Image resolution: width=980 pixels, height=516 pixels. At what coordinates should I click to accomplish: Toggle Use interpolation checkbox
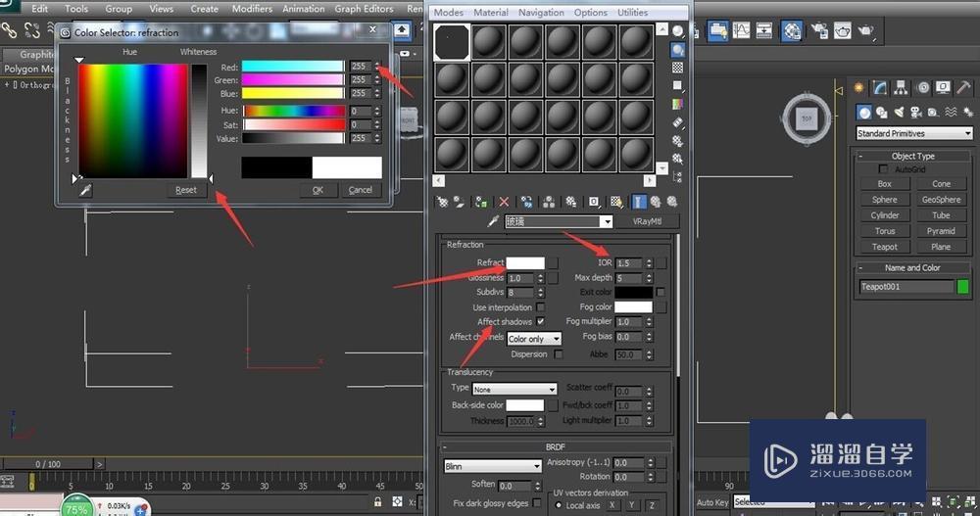point(541,307)
